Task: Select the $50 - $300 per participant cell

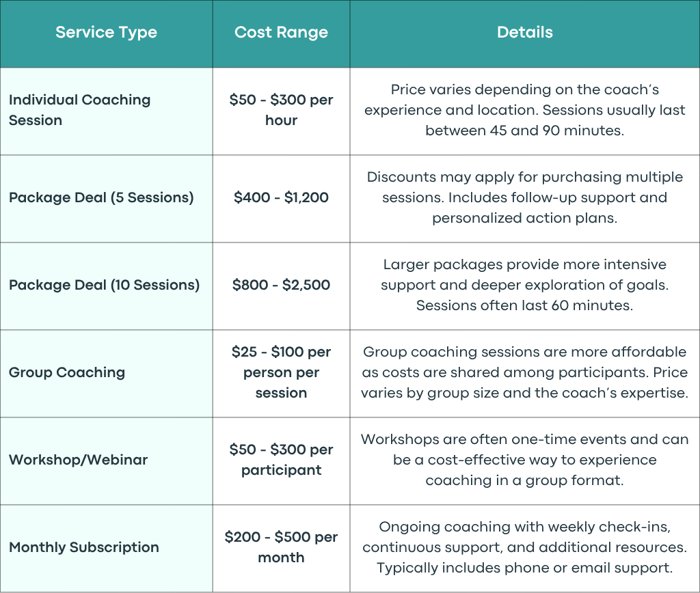Action: point(281,460)
